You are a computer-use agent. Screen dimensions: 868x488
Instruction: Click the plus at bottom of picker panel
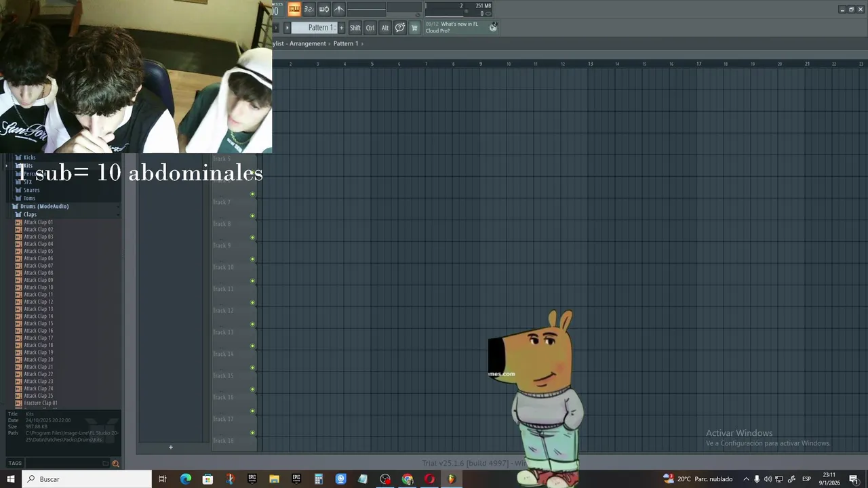(x=171, y=447)
